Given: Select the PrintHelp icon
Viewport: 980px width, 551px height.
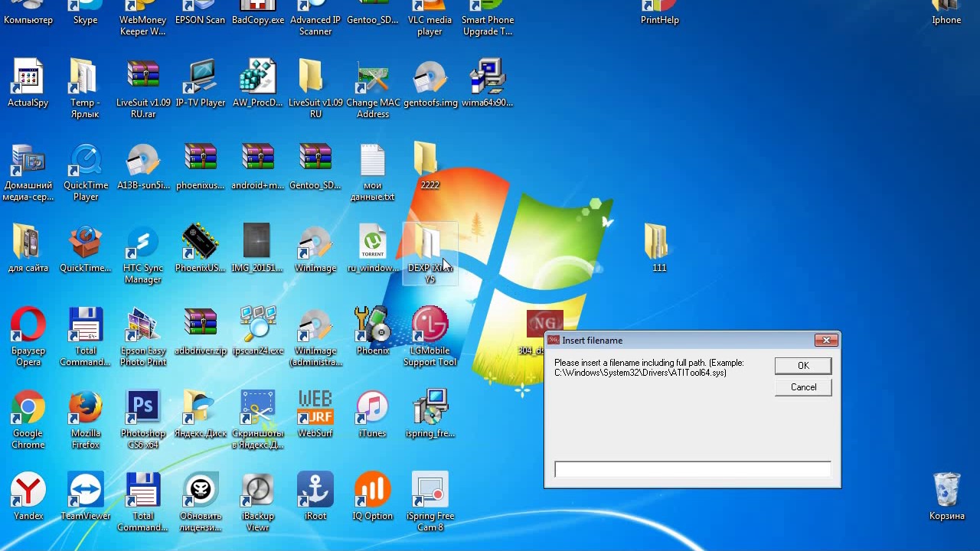Looking at the screenshot, I should [x=660, y=13].
